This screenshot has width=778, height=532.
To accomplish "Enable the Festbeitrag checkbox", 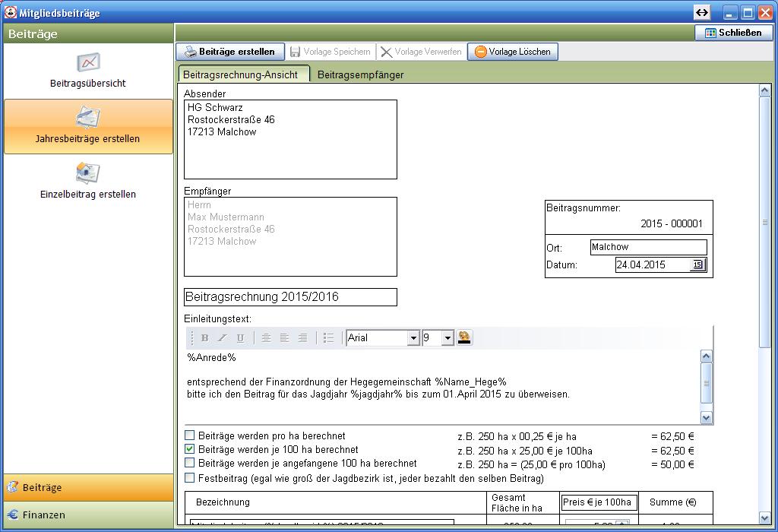I will point(190,478).
